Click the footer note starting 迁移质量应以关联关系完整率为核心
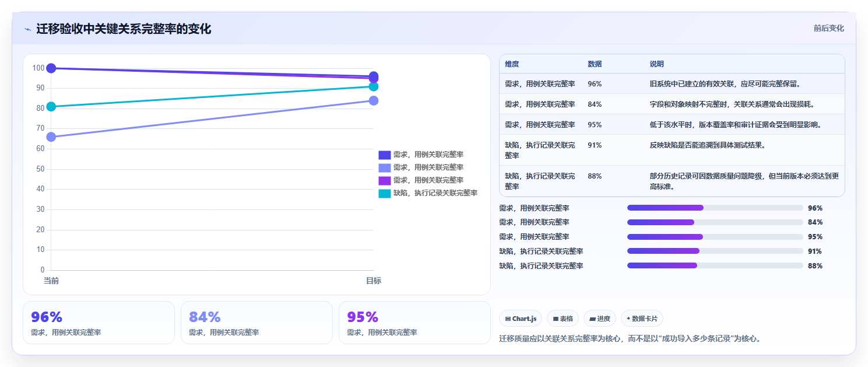Viewport: 868px width, 367px height. (630, 338)
